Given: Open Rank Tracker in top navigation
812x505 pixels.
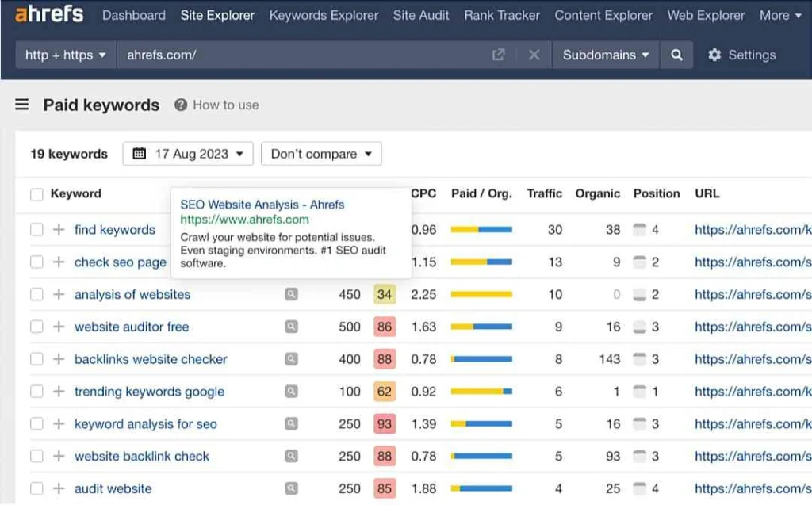Looking at the screenshot, I should point(502,16).
